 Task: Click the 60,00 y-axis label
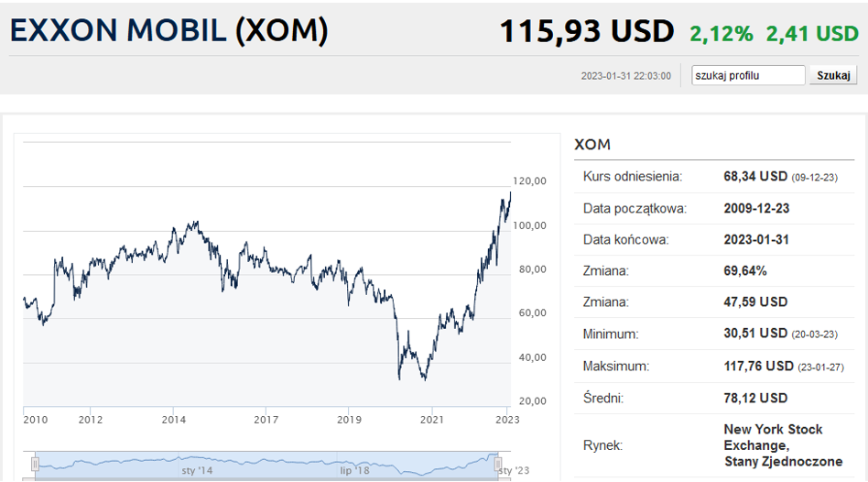click(533, 313)
